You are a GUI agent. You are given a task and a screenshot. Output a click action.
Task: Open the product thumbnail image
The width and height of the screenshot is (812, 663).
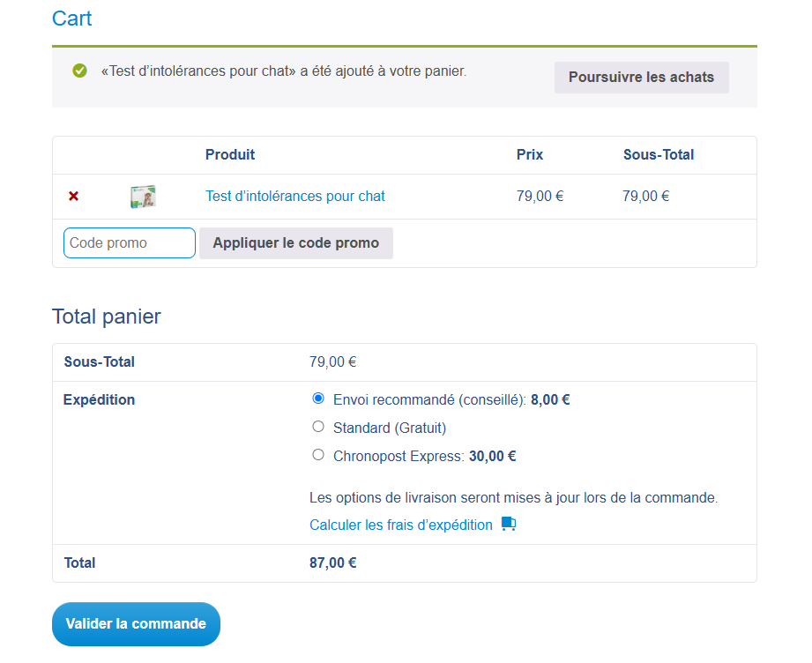click(143, 197)
